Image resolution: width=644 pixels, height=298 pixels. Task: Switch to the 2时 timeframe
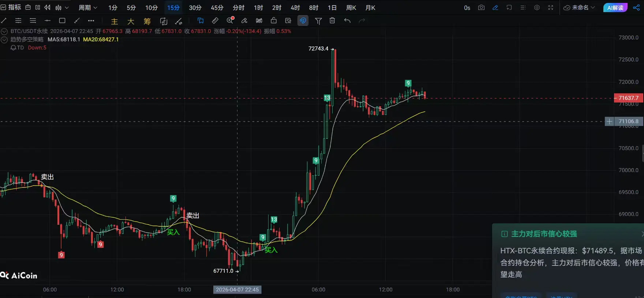[277, 8]
